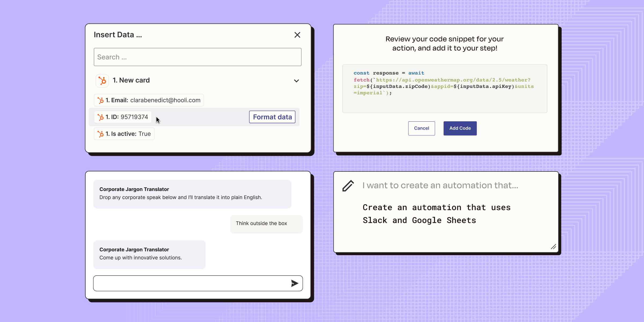
Task: Click the send arrow icon in the chat box
Action: pyautogui.click(x=295, y=283)
